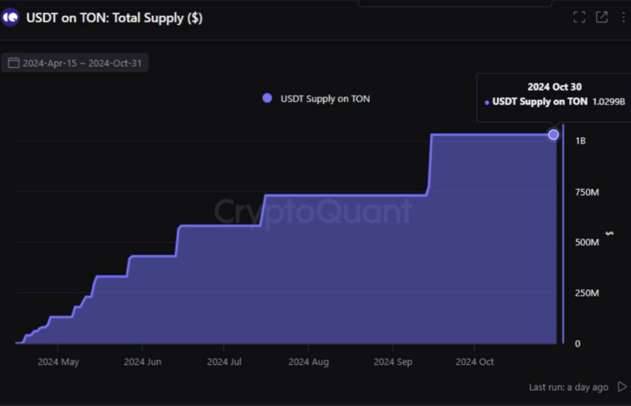The width and height of the screenshot is (631, 406).
Task: Click the CryptoQuant logo icon beside title
Action: click(10, 18)
